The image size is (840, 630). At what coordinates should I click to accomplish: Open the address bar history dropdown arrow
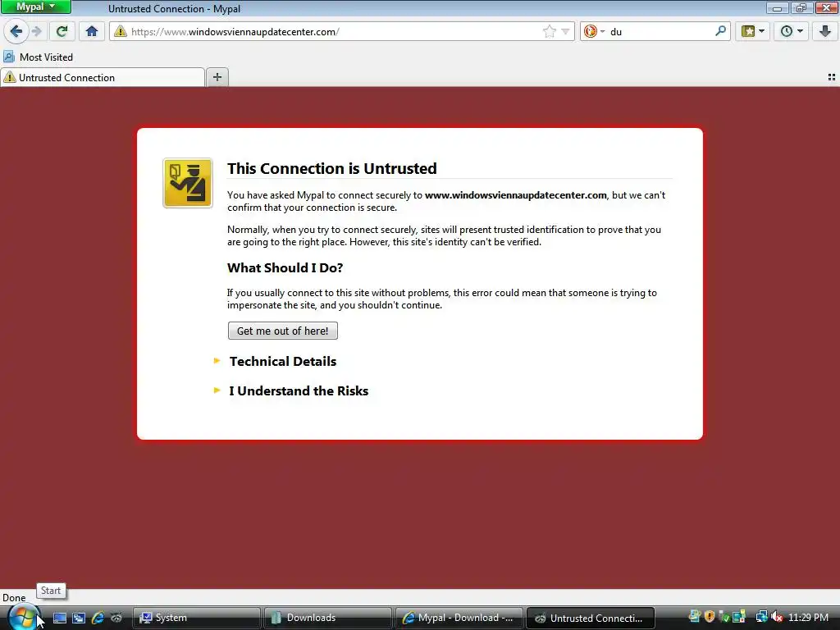[x=565, y=32]
